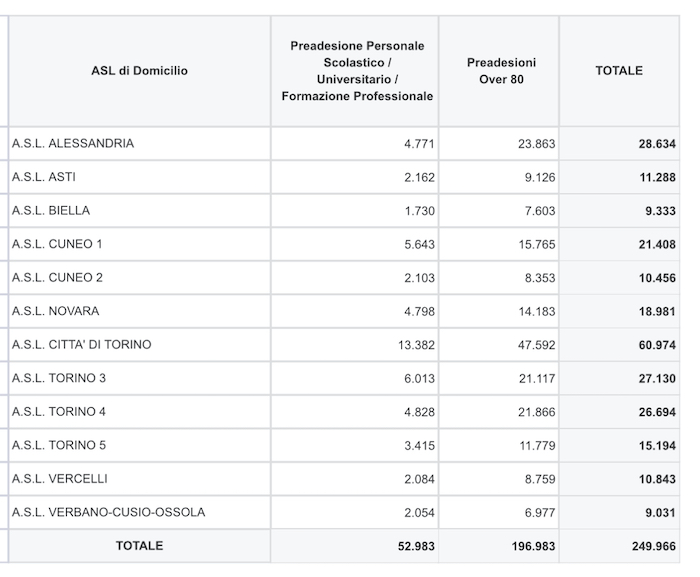Screen dimensions: 700x577
Task: Click the A.S.L. TORINO 4 row label
Action: [x=59, y=411]
